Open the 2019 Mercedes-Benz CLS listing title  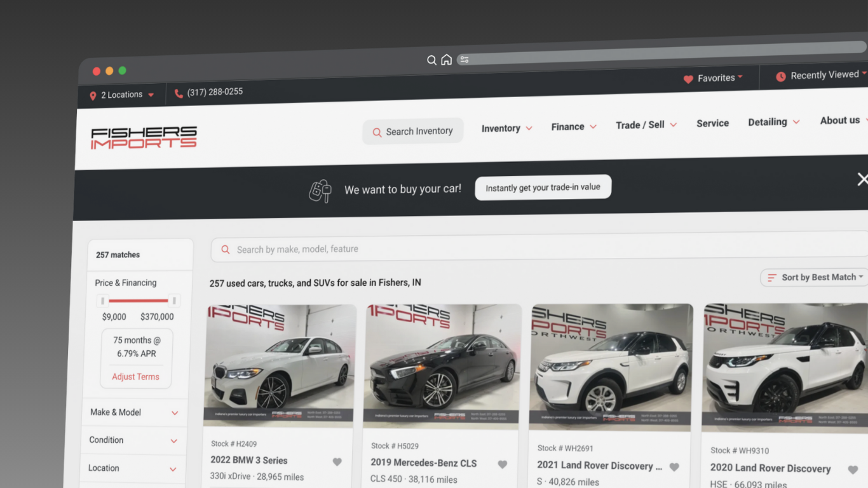pos(424,463)
